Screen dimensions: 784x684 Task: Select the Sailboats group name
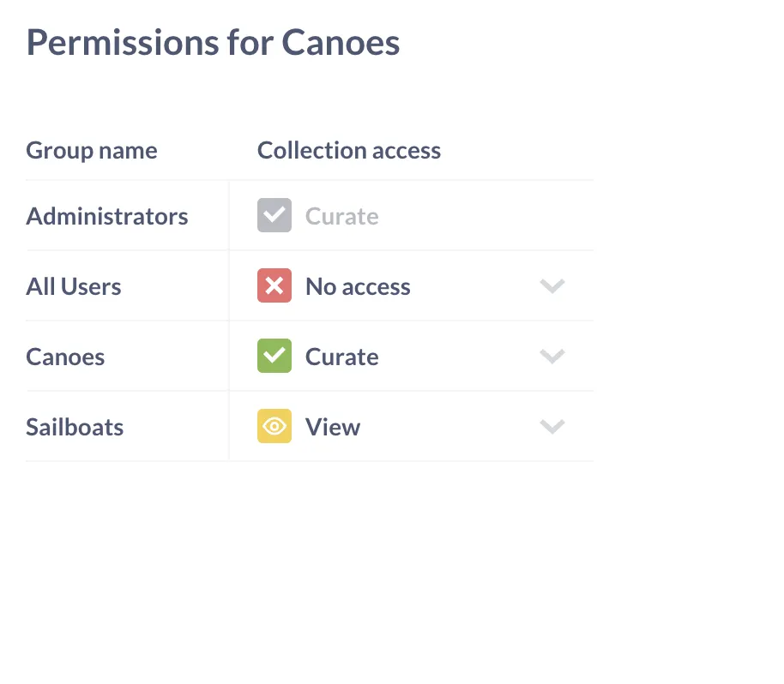[75, 426]
